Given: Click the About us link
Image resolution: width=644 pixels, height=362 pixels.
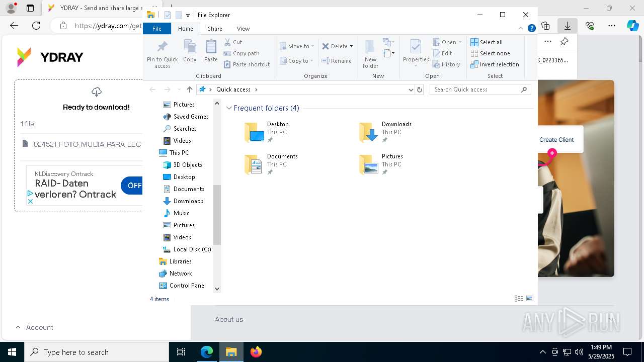Looking at the screenshot, I should 229,319.
